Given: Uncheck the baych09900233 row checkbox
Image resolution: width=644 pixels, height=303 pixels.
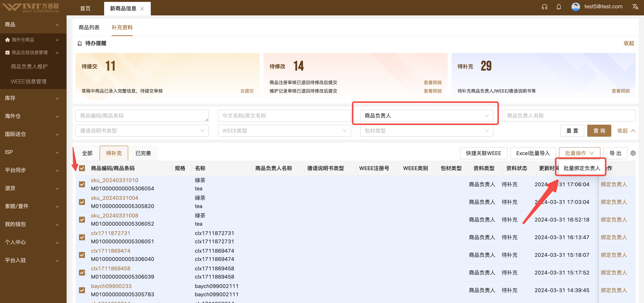Looking at the screenshot, I should [82, 290].
